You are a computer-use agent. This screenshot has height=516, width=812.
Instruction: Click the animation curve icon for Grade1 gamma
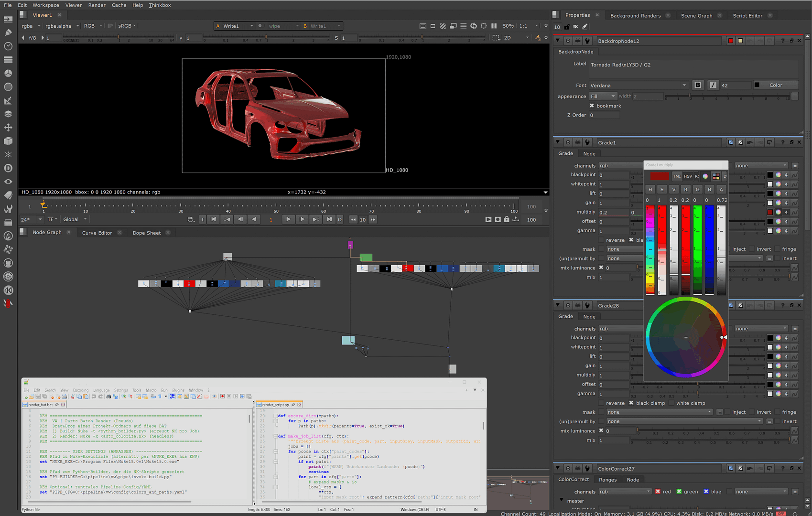(794, 231)
